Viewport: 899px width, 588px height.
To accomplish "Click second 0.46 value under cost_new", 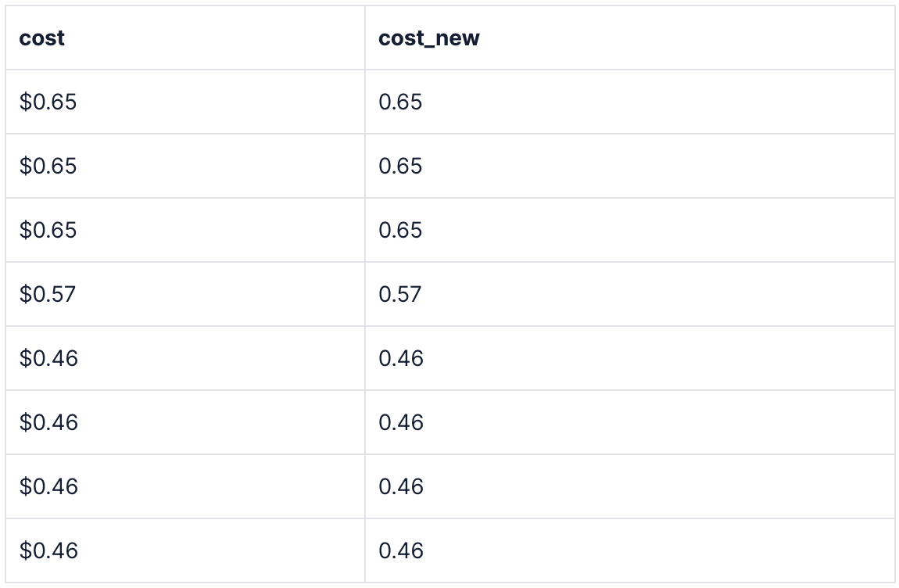I will point(400,423).
